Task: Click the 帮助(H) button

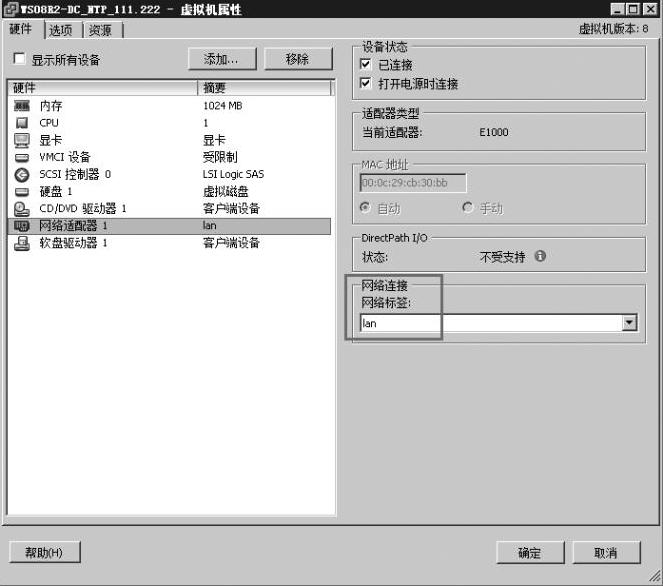Action: pos(44,552)
